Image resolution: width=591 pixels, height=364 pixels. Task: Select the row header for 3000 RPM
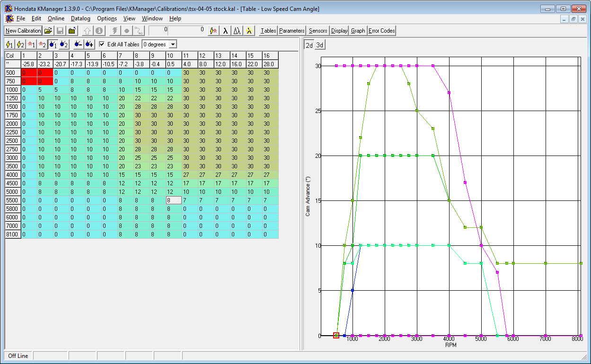point(13,158)
